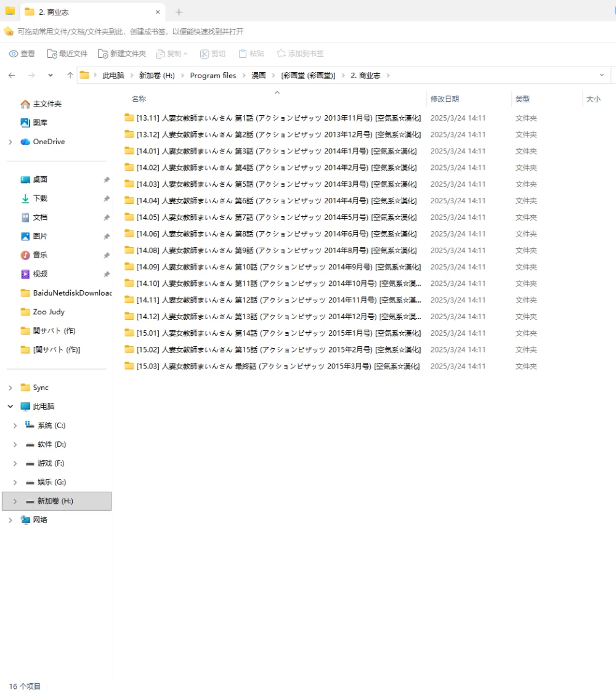
Task: Expand chevron after 2. 商业志 breadcrumb
Action: tap(388, 75)
